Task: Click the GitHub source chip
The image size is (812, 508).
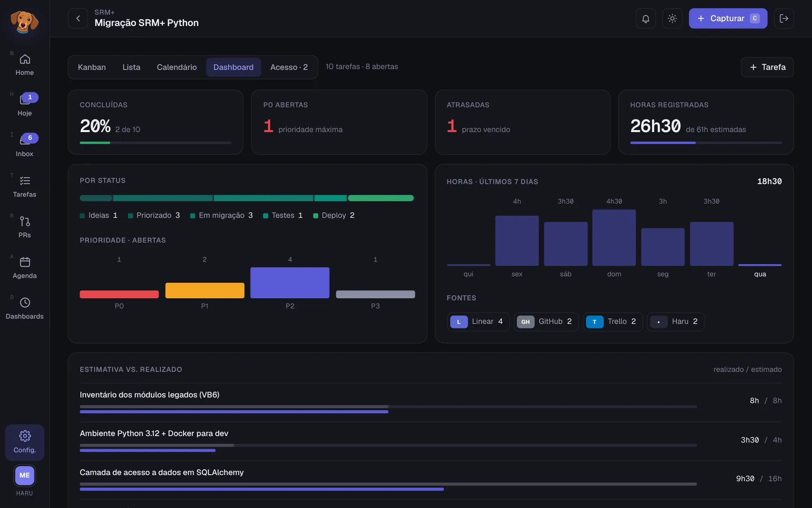Action: (546, 322)
